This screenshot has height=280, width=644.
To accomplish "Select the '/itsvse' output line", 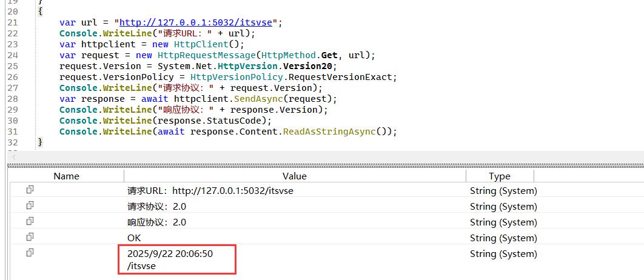I will click(142, 266).
